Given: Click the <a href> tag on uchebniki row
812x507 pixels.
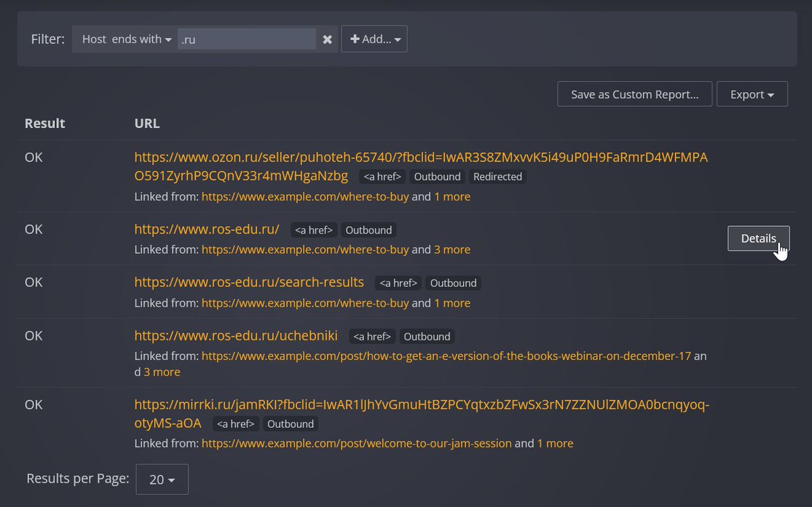Looking at the screenshot, I should click(x=373, y=336).
